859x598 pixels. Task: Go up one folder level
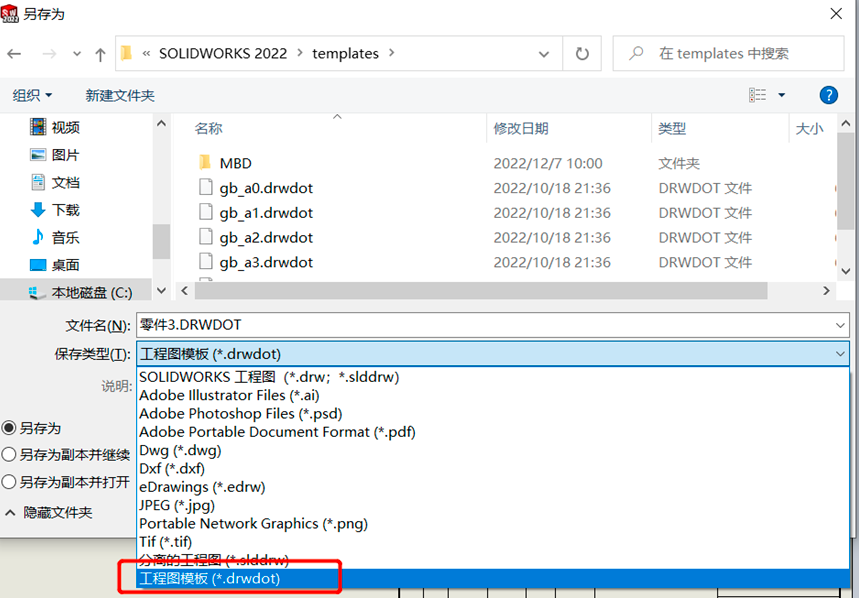(100, 54)
